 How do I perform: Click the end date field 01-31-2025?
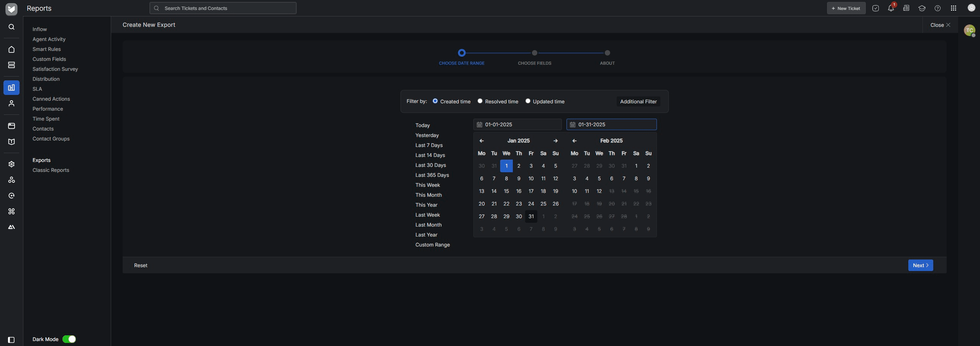pyautogui.click(x=611, y=124)
